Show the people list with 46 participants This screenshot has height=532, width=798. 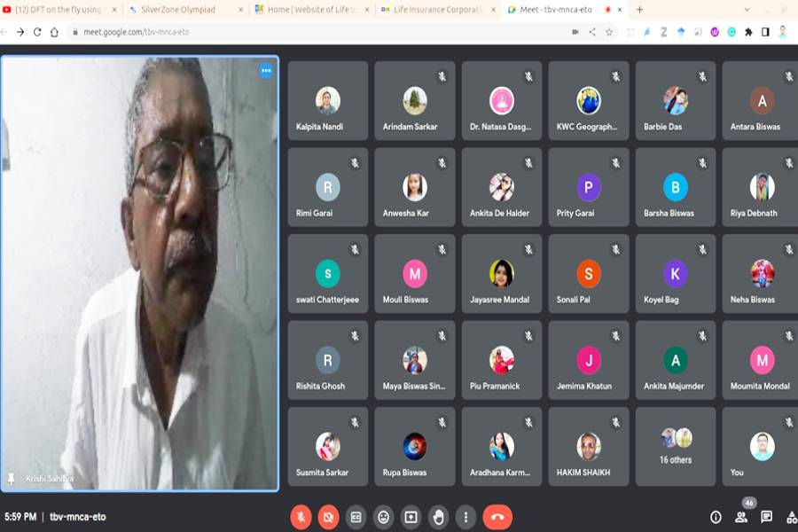tap(741, 517)
